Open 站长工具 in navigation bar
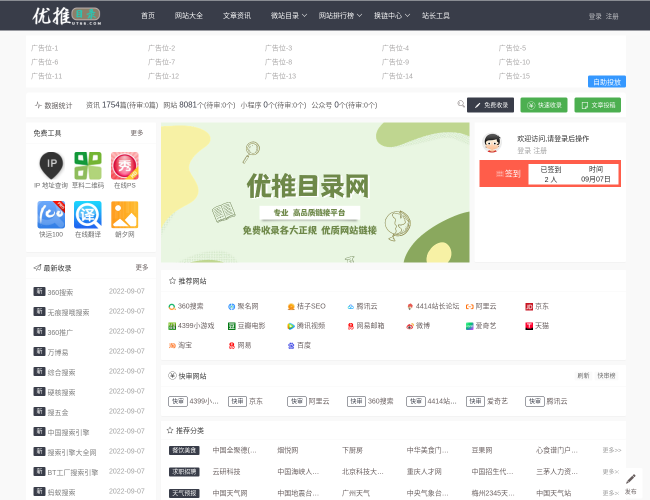650x500 pixels. [x=436, y=15]
